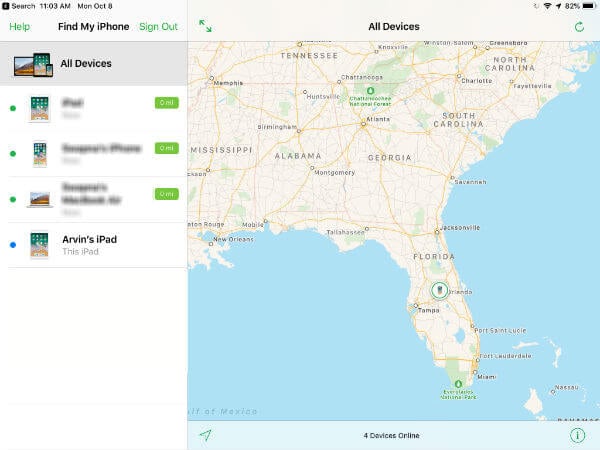Tap the Atlanta city marker on map
The height and width of the screenshot is (450, 600).
(x=364, y=124)
